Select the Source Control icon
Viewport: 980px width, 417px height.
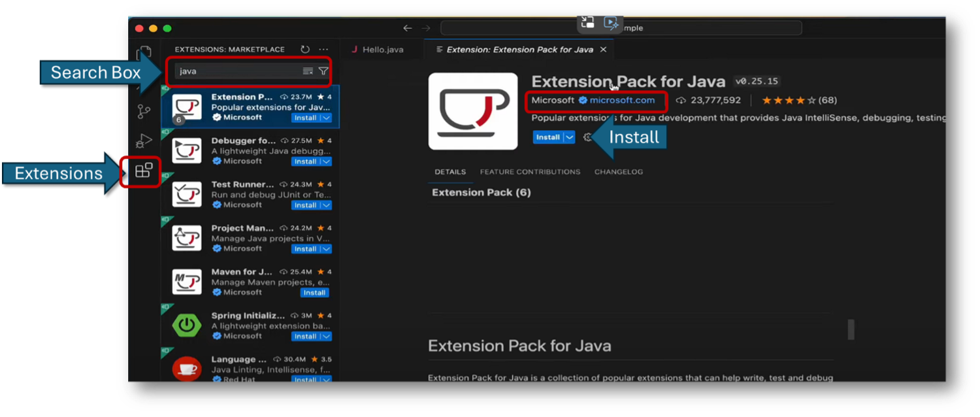tap(144, 111)
